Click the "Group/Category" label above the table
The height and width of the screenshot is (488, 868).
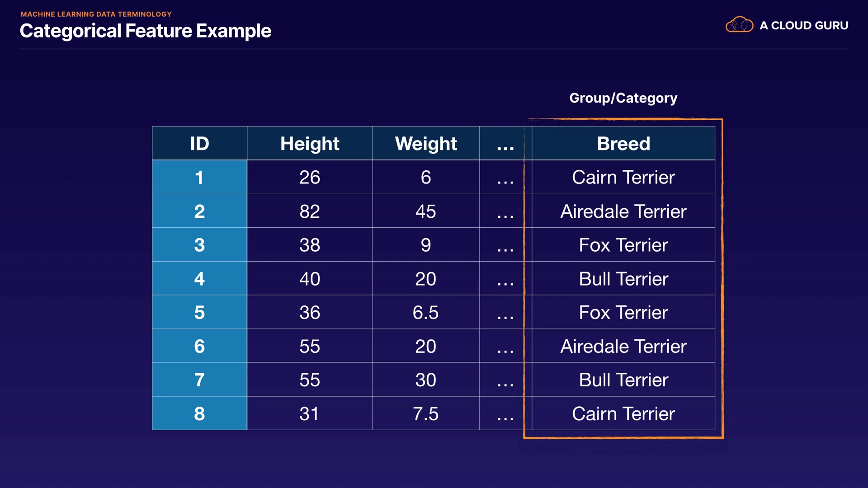(623, 98)
